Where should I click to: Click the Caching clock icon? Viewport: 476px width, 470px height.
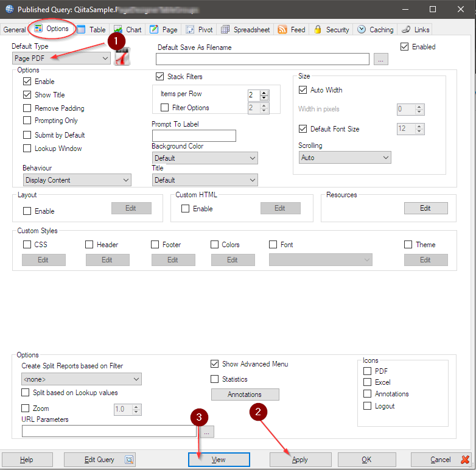361,29
